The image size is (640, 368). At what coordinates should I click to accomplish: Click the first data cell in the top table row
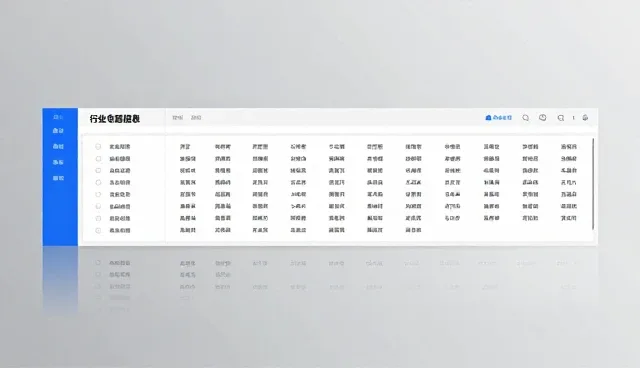[185, 146]
